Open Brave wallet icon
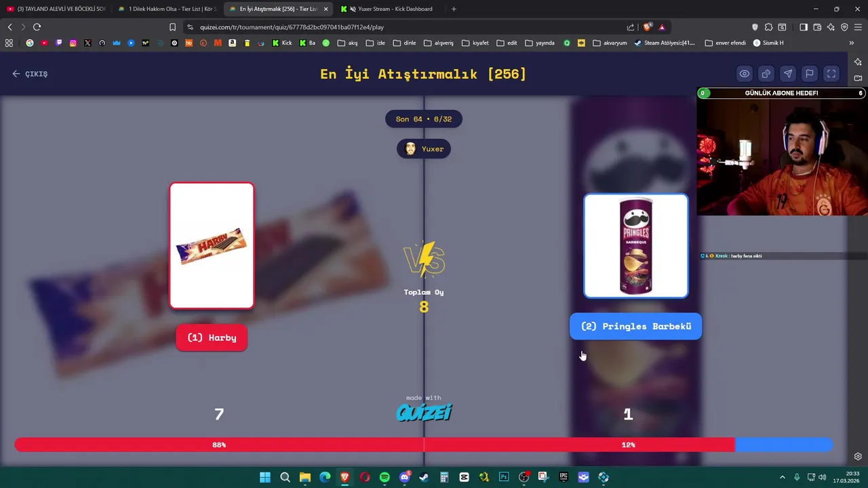This screenshot has height=488, width=868. pyautogui.click(x=817, y=27)
